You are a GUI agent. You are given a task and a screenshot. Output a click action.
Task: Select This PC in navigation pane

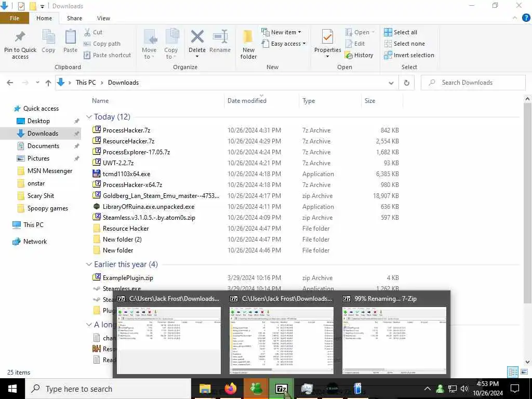tap(33, 224)
